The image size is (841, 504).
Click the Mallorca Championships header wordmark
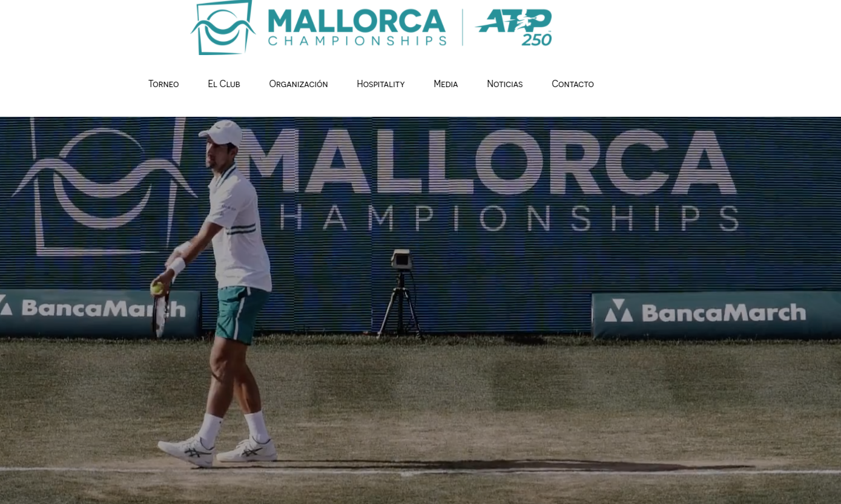[x=357, y=27]
